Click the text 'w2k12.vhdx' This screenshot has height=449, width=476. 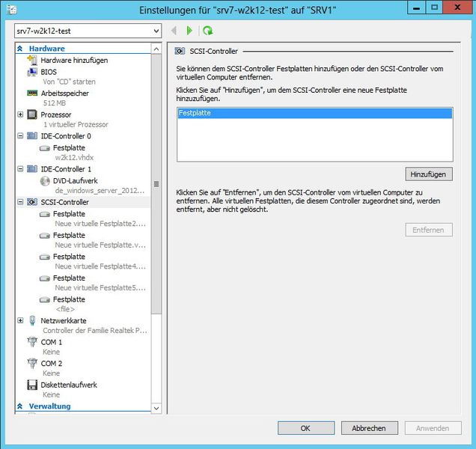click(74, 158)
